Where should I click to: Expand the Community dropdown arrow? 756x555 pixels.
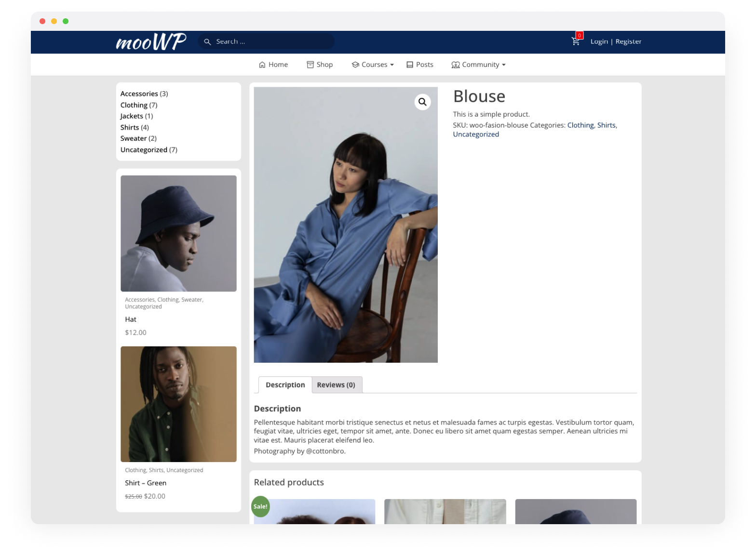tap(504, 65)
